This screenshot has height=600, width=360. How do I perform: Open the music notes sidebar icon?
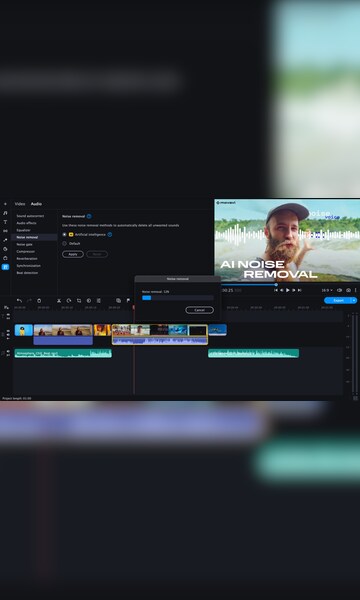(5, 213)
